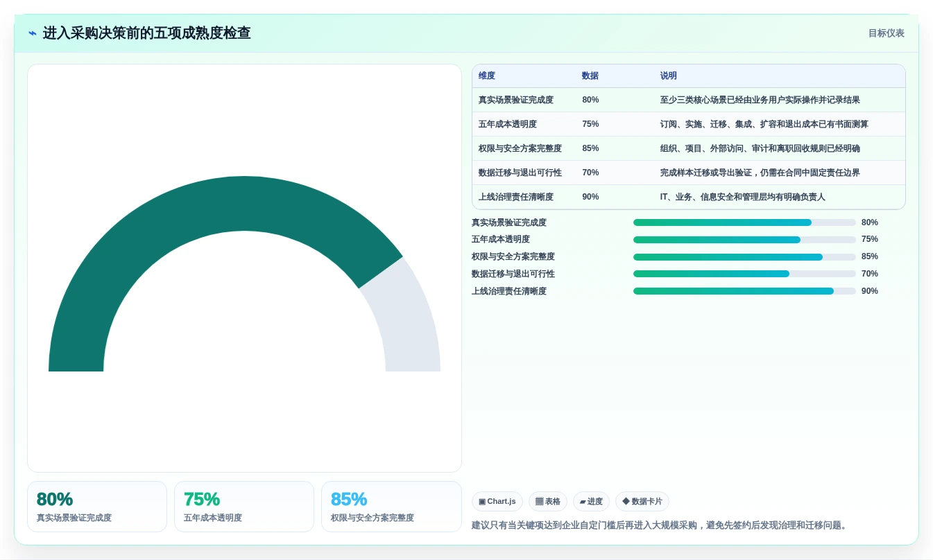Open the 85% 权限与安全方案完整度 card
This screenshot has width=933, height=560.
391,507
